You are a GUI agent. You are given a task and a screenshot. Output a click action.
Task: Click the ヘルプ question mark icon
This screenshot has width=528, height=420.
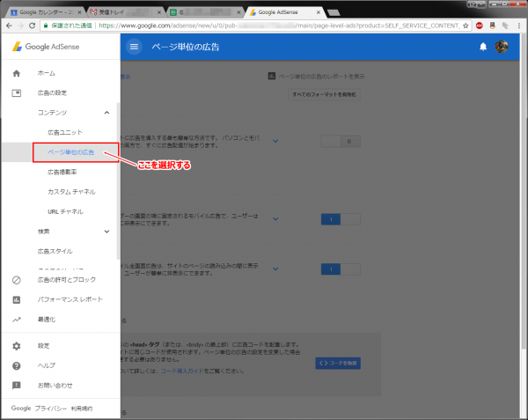tap(16, 365)
